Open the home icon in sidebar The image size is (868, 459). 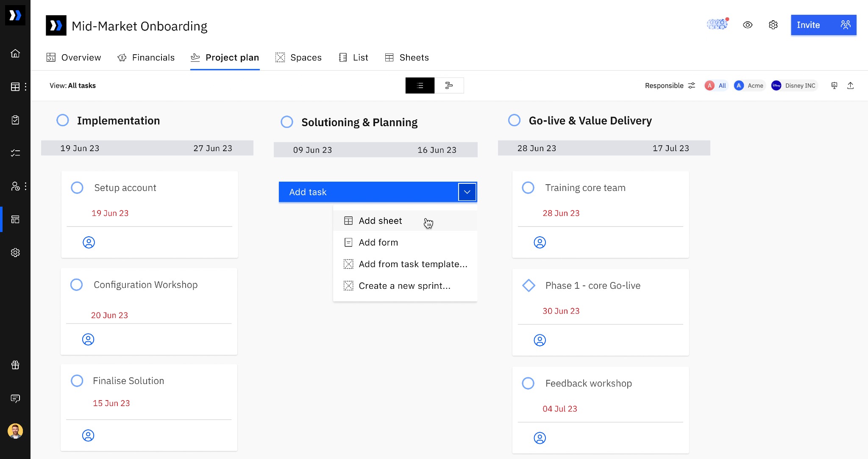click(x=15, y=53)
